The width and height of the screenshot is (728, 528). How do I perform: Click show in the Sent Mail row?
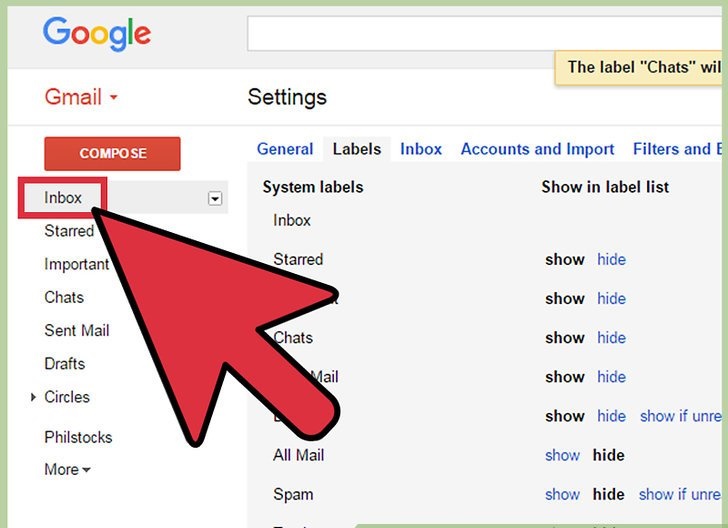(x=565, y=377)
